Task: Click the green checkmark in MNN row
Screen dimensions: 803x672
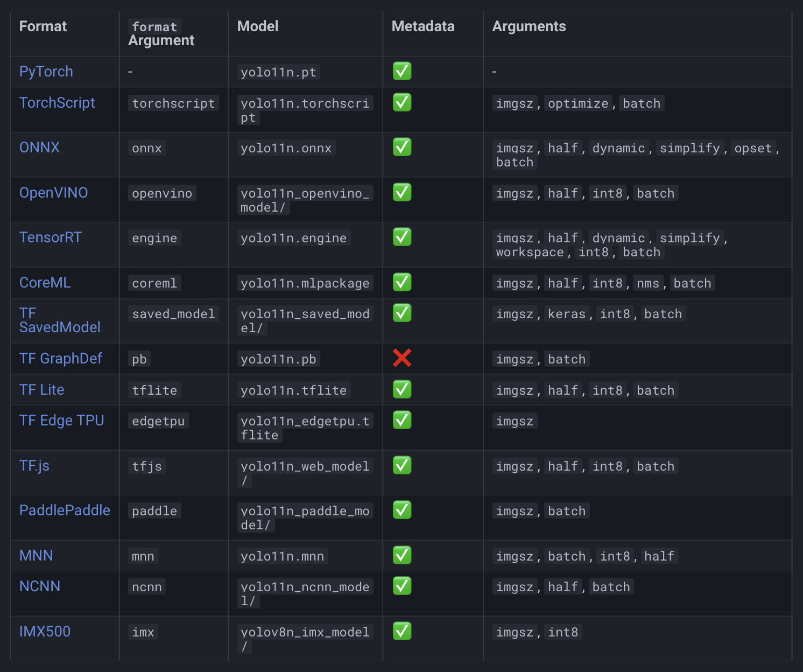Action: click(x=402, y=555)
